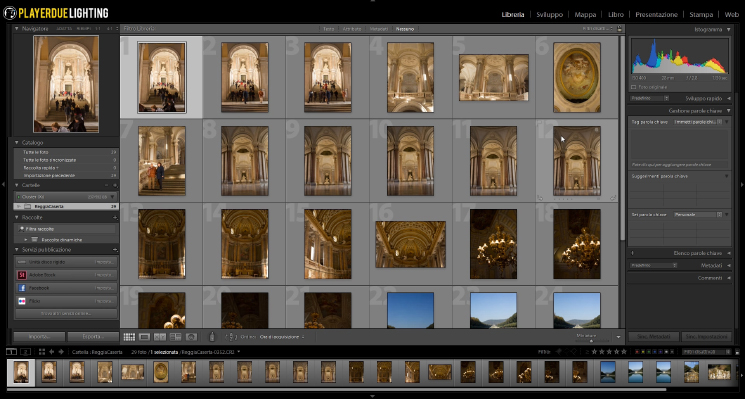This screenshot has width=745, height=399.
Task: Open Survey view in toolbar
Action: [175, 337]
